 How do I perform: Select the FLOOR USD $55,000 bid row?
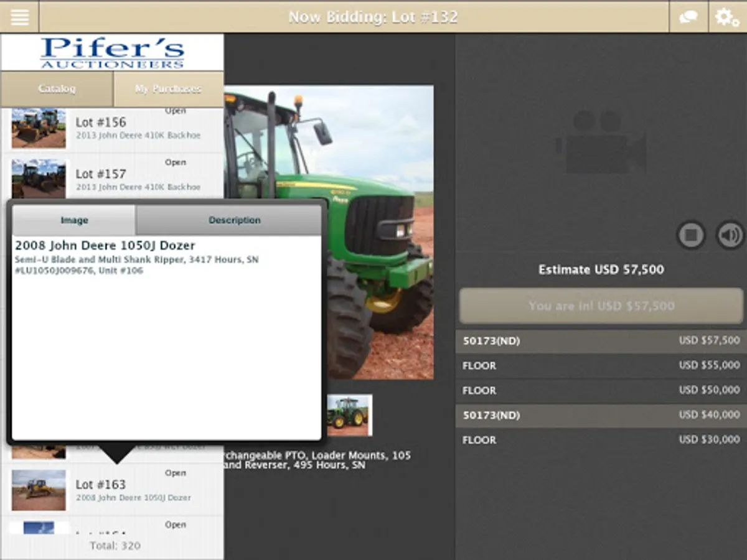601,366
